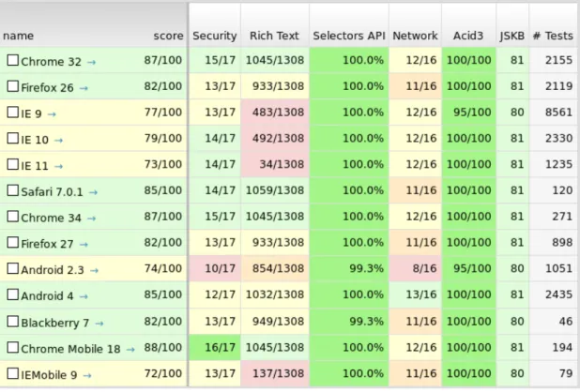This screenshot has height=392, width=580.
Task: Click the arrow next to IEMobile 9
Action: pos(87,375)
